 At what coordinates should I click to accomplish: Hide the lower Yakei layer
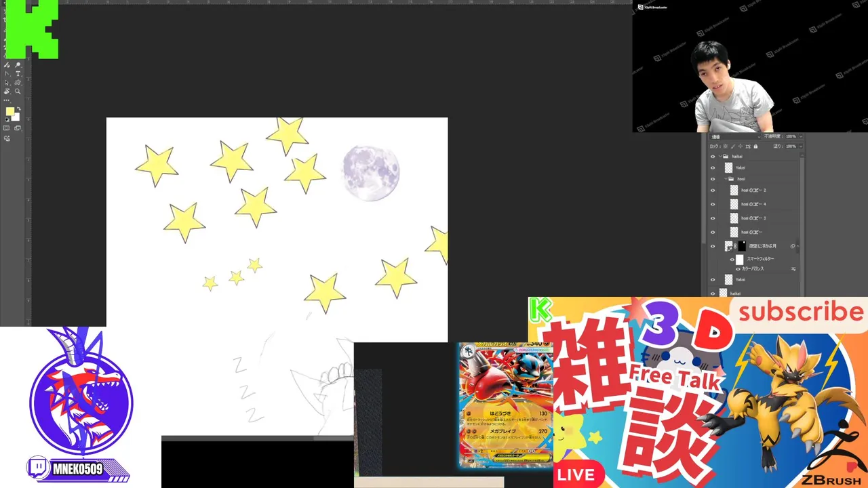click(713, 279)
